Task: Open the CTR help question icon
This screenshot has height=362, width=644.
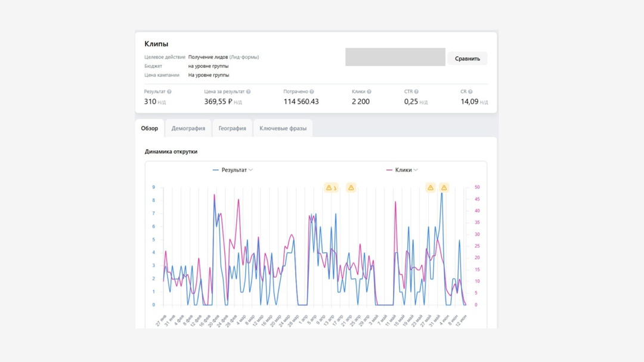Action: click(x=416, y=92)
